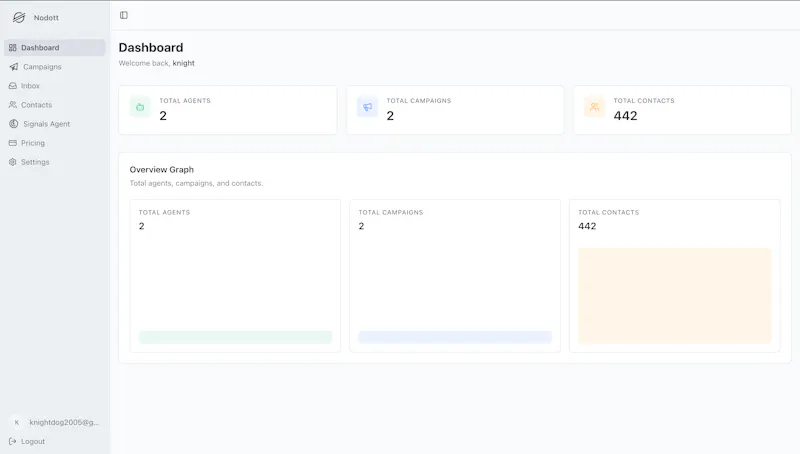This screenshot has height=454, width=800.
Task: Open Settings from the sidebar
Action: 55,162
